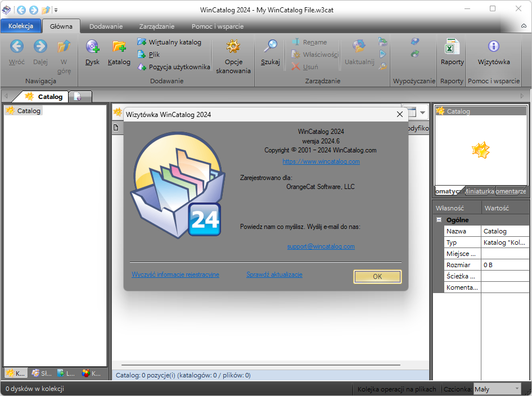Image resolution: width=532 pixels, height=396 pixels.
Task: Click the blue play triangle icon in Zarządzanie
Action: [383, 54]
